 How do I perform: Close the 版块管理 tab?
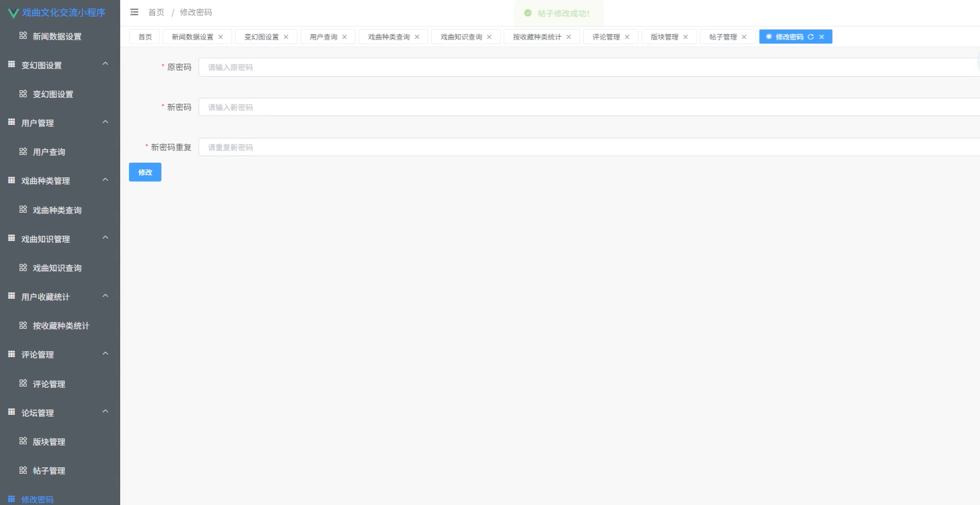[686, 37]
